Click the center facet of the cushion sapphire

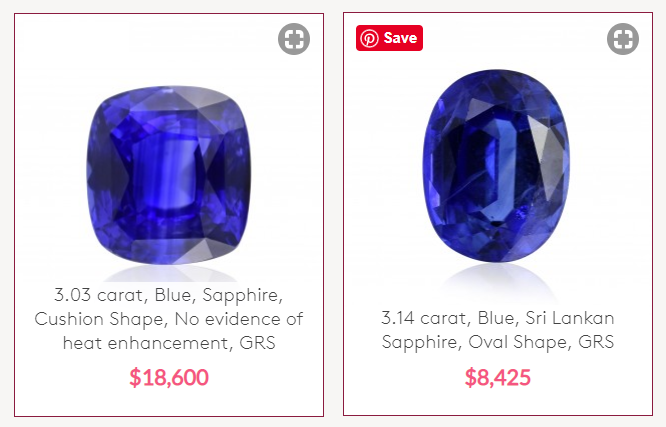pos(166,172)
